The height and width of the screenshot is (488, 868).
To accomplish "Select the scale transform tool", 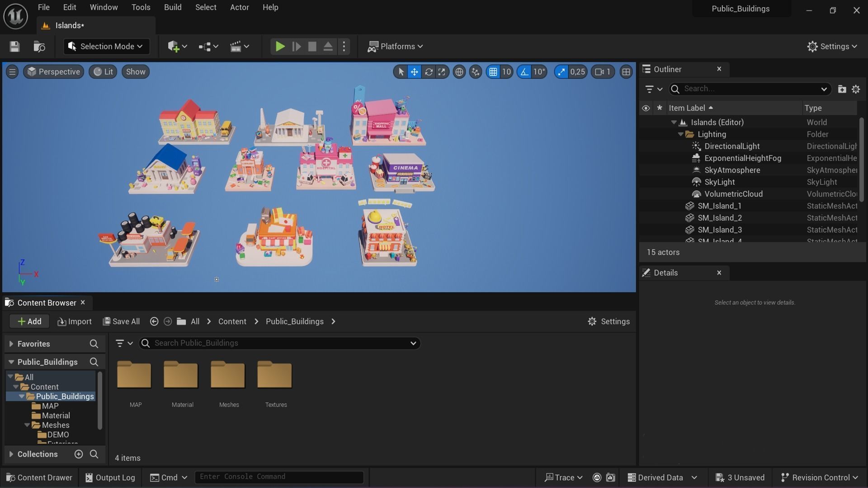I will click(x=442, y=72).
